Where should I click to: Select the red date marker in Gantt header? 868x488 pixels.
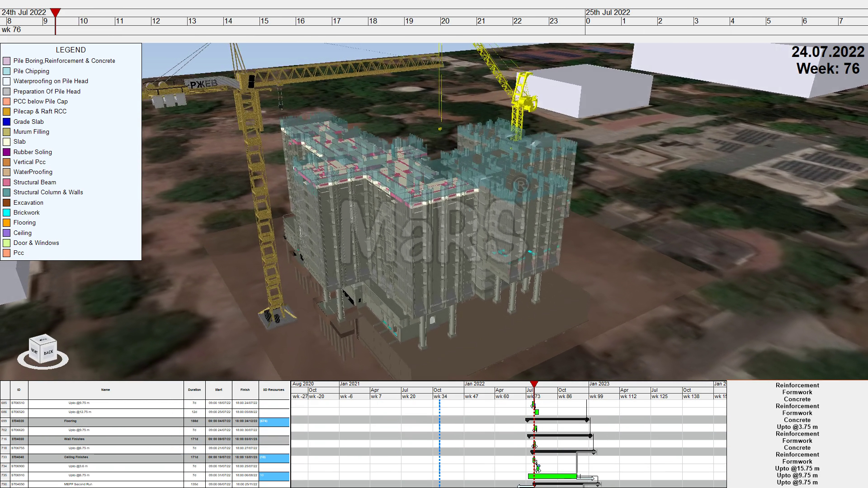pyautogui.click(x=534, y=384)
